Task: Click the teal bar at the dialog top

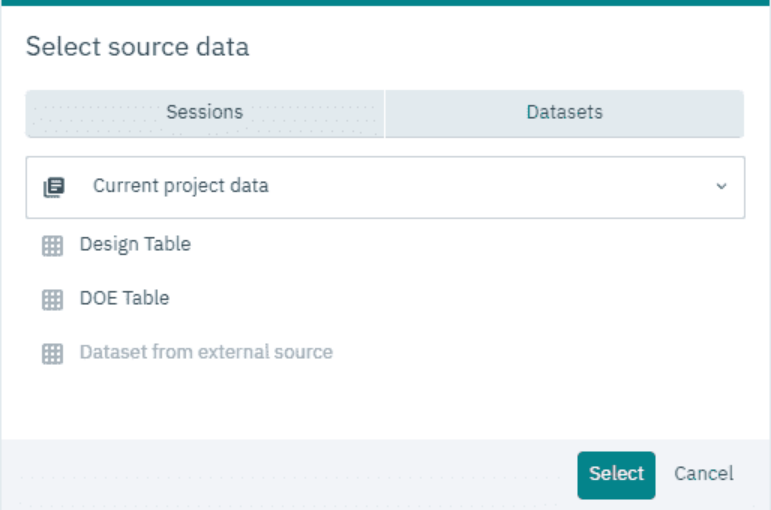Action: (386, 2)
